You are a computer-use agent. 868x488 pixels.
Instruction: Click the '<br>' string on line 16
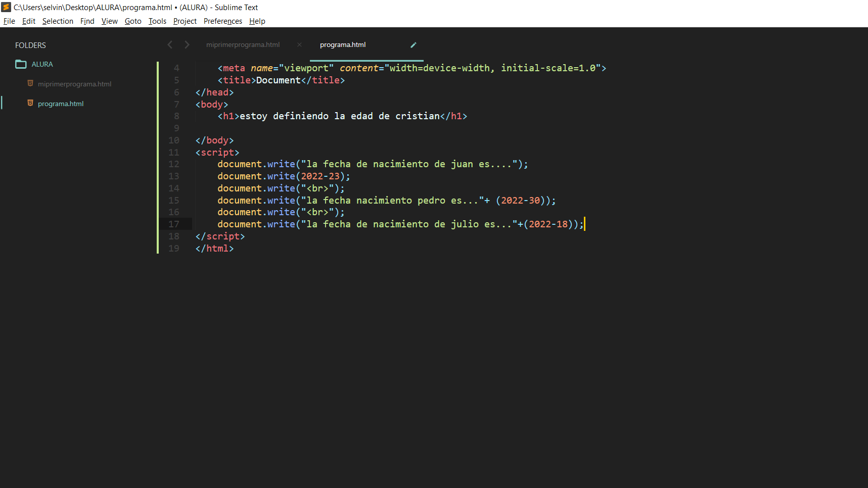pyautogui.click(x=317, y=212)
